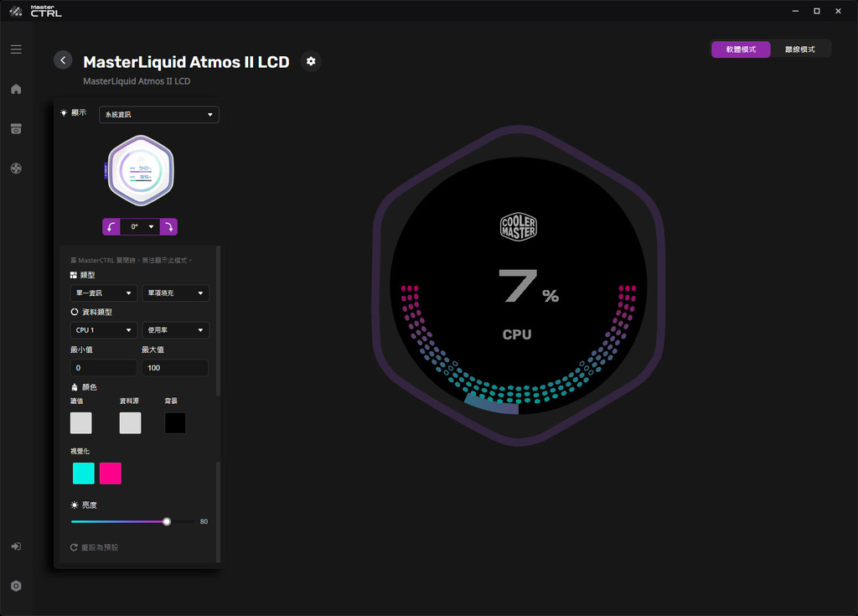The image size is (858, 616).
Task: Click the back arrow button
Action: coord(63,60)
